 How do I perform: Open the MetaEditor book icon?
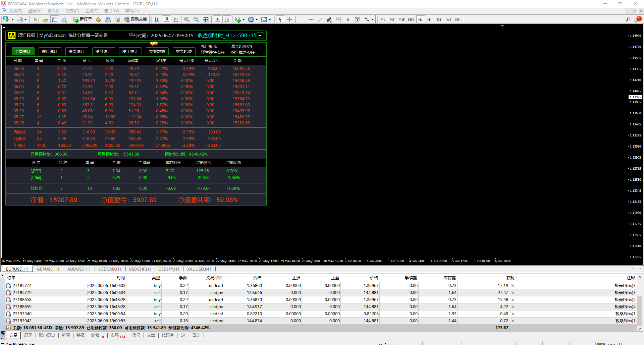pyautogui.click(x=99, y=19)
